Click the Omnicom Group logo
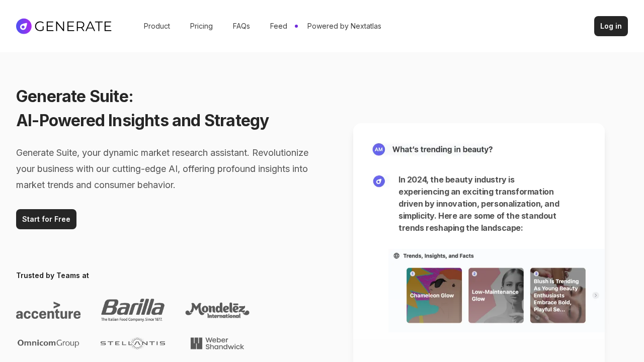 click(x=48, y=342)
